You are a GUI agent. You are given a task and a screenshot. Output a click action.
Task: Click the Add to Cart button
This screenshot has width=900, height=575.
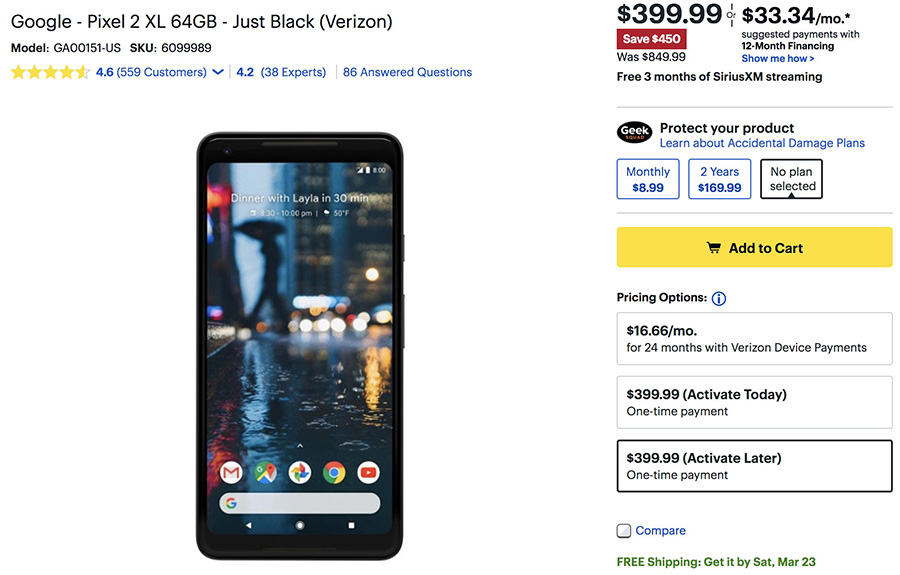pyautogui.click(x=754, y=248)
